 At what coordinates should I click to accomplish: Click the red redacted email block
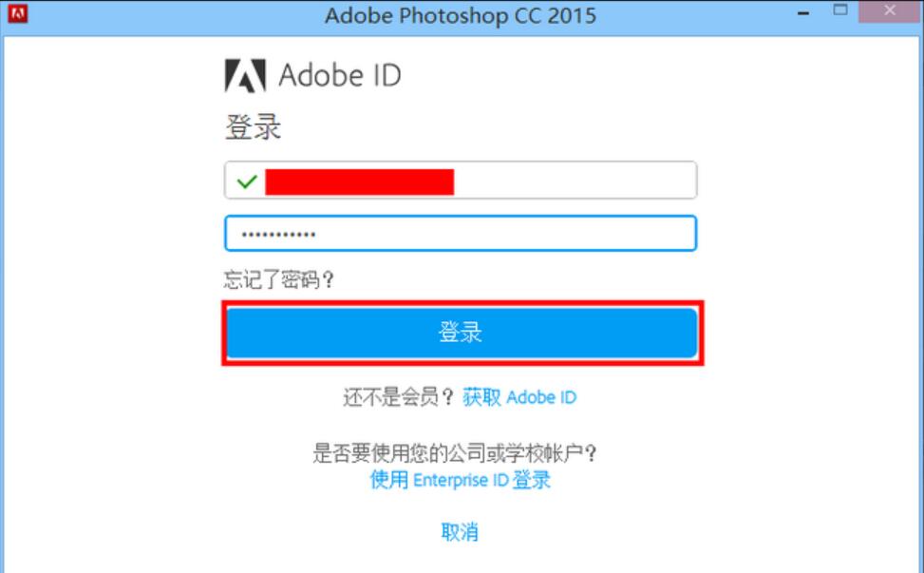(x=360, y=182)
